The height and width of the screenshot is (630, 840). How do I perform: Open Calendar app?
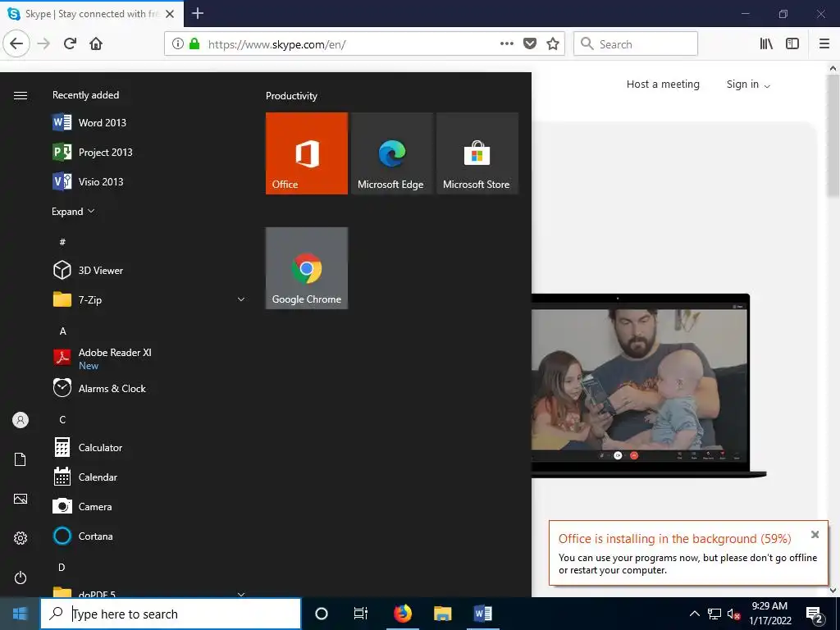(98, 477)
